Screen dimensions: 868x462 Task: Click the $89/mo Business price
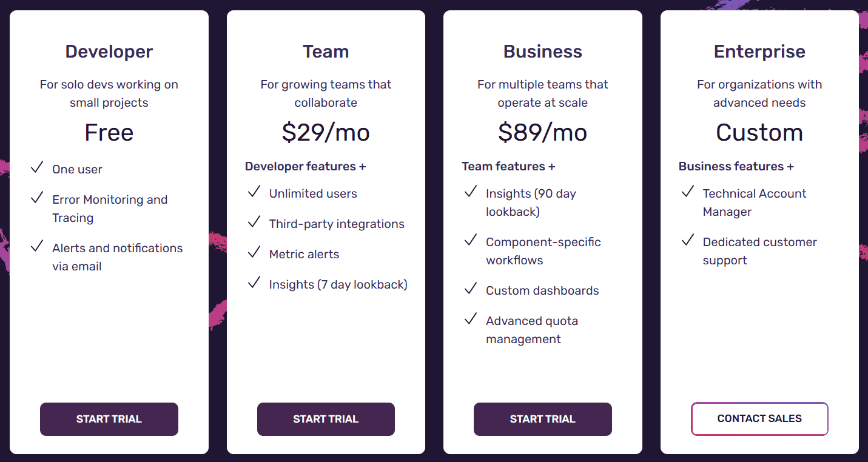tap(543, 132)
